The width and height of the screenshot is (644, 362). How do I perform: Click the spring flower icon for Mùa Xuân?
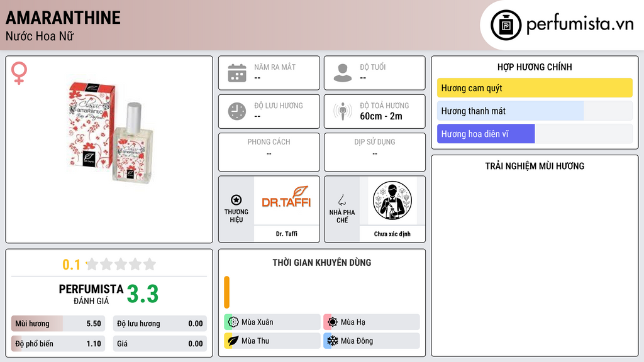click(x=233, y=322)
